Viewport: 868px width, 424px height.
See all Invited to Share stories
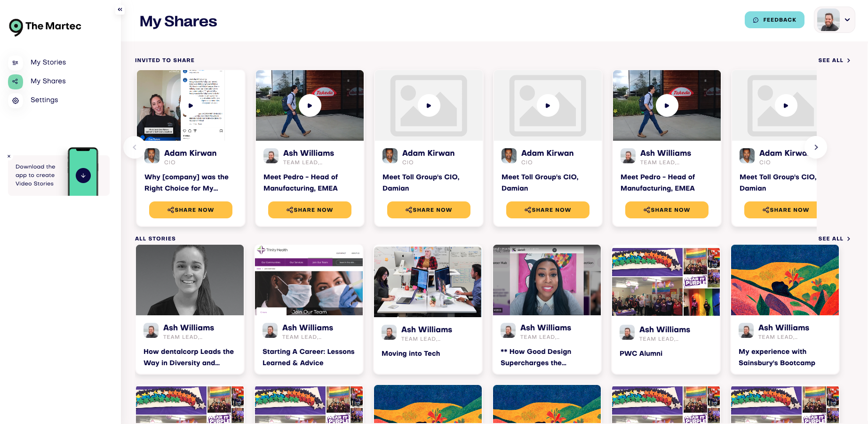click(834, 60)
